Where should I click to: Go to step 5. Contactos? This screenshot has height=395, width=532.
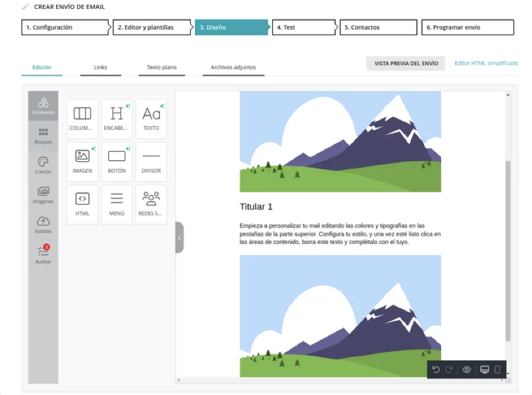point(378,27)
